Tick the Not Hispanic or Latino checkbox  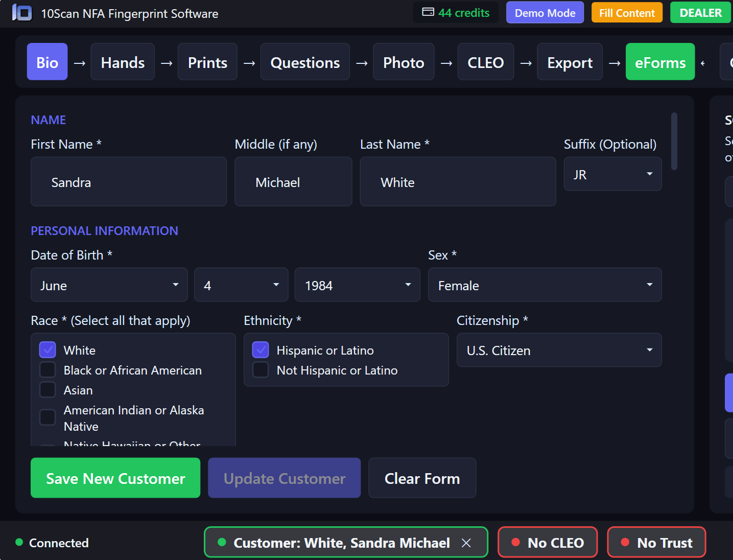pyautogui.click(x=261, y=370)
